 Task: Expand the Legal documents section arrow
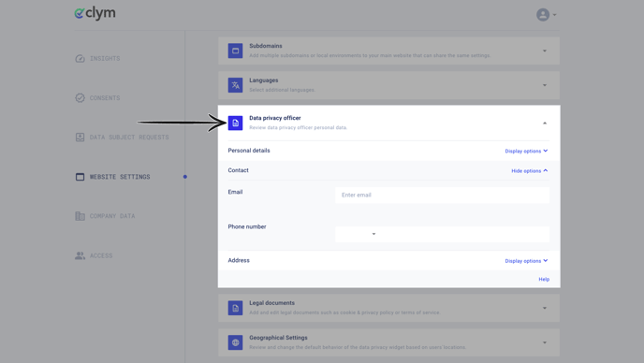point(545,308)
